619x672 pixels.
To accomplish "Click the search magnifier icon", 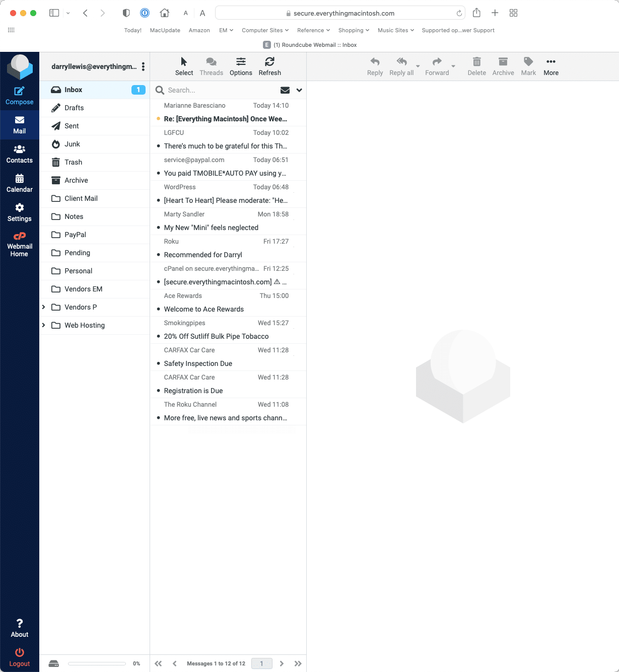I will coord(160,90).
